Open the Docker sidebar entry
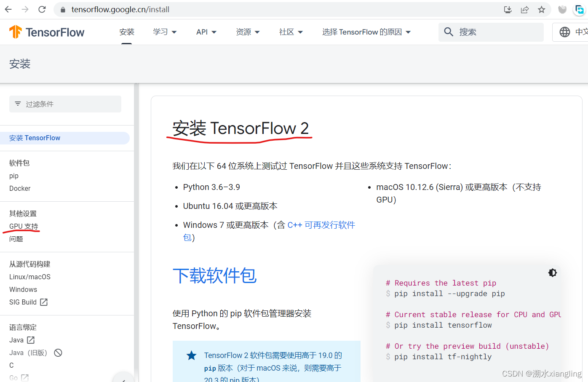 click(20, 188)
